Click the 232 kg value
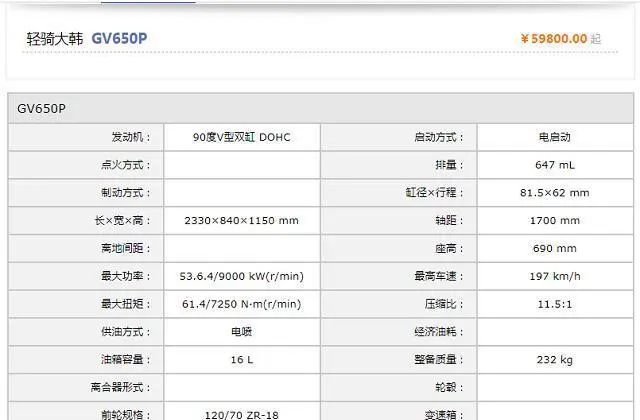Viewport: 640px width, 420px height. click(x=555, y=360)
